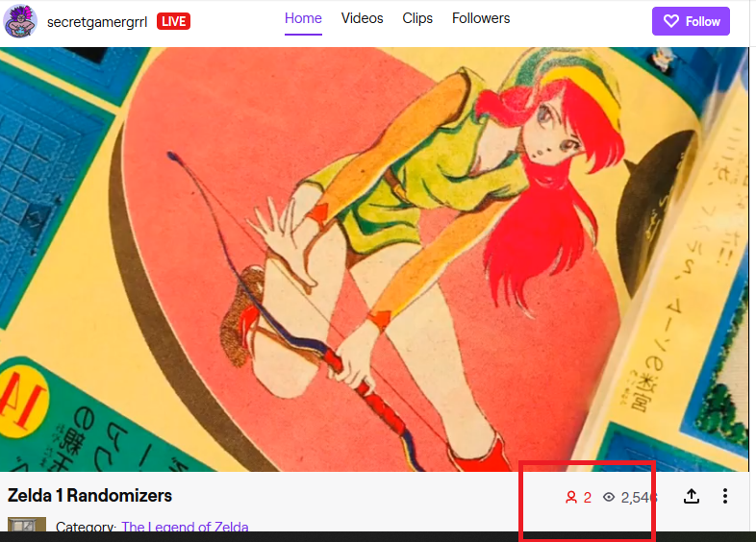
Task: Follow the channel with the purple button
Action: click(691, 21)
